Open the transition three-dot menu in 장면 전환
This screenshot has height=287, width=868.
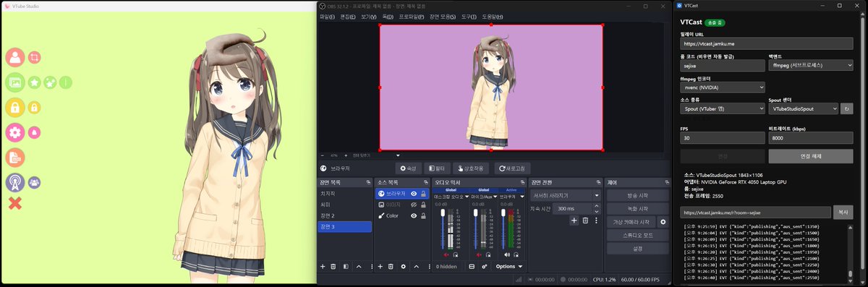596,220
